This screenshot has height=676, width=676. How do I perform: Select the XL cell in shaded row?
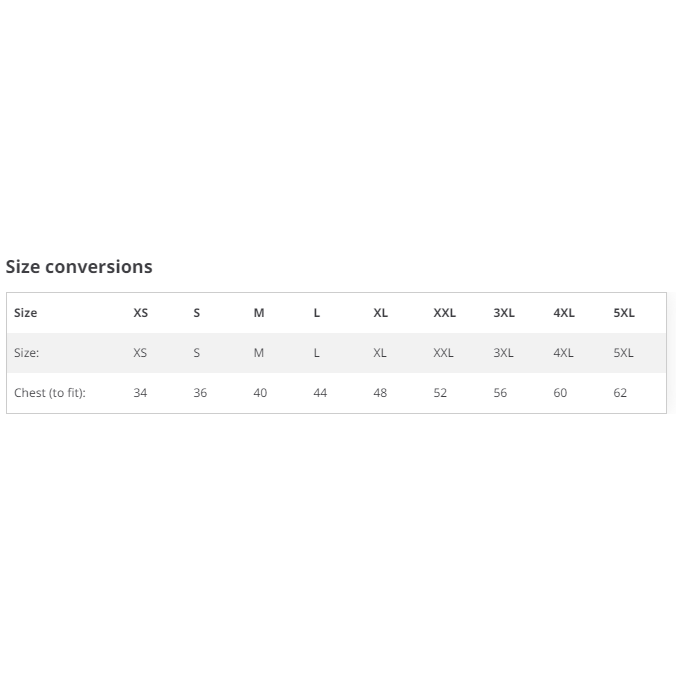380,353
